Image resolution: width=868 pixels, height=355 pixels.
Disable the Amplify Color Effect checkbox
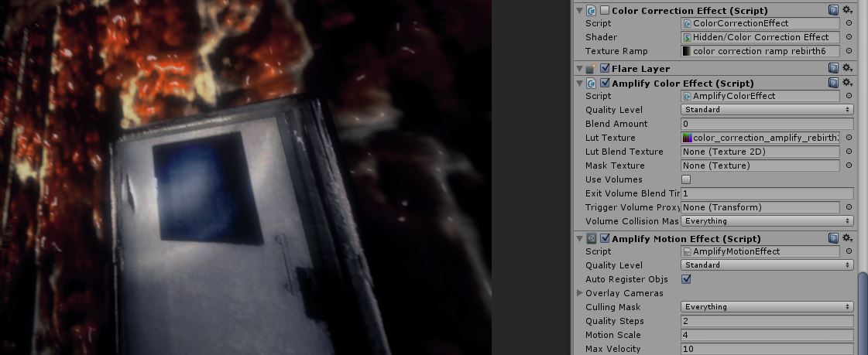point(605,84)
